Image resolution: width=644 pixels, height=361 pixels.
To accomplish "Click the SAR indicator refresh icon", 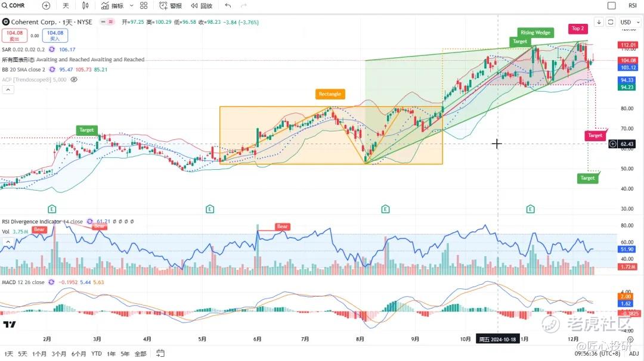I will point(52,49).
